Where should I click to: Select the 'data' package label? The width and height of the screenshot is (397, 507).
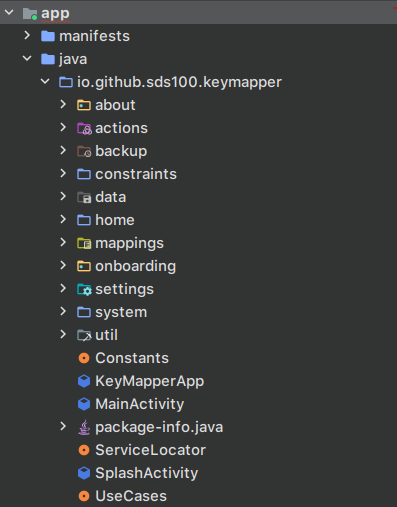[111, 197]
